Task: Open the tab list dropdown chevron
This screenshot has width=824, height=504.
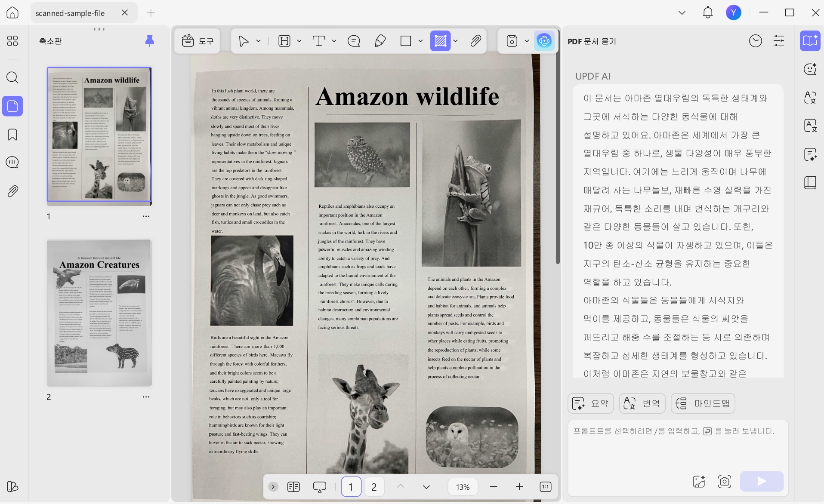Action: 682,13
